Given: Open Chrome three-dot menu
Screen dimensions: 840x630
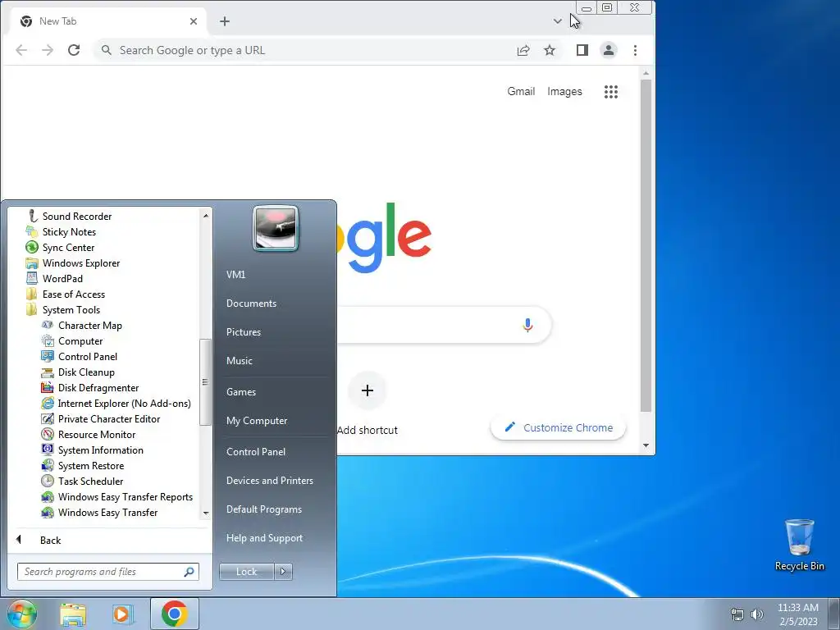Looking at the screenshot, I should [636, 50].
